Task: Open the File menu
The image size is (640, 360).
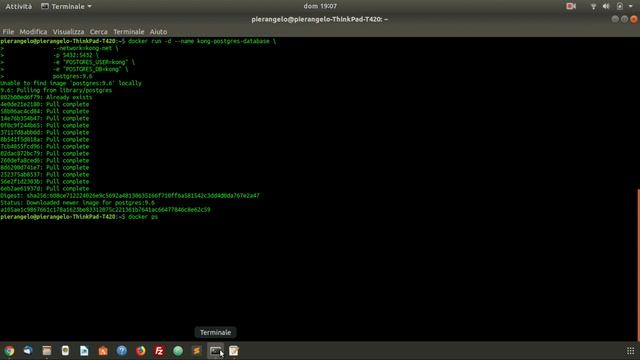Action: [8, 31]
